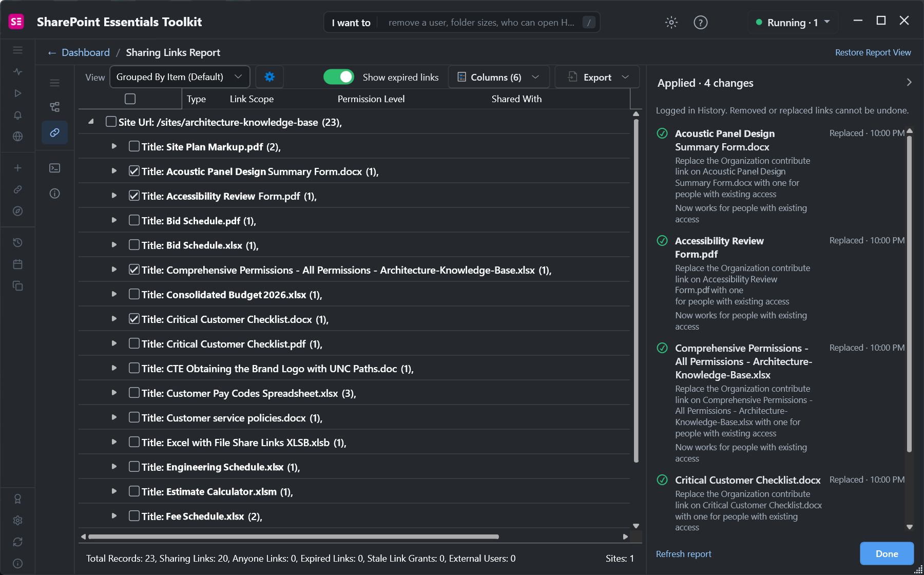Open the history clock icon in the sidebar
924x575 pixels.
18,242
